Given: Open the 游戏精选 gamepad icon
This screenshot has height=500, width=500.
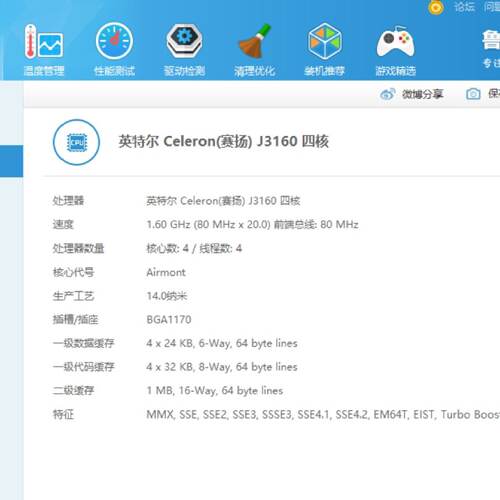Looking at the screenshot, I should (395, 41).
